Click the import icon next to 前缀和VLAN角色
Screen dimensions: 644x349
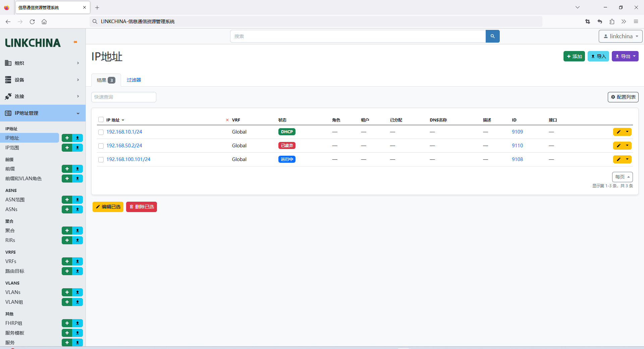pos(77,179)
